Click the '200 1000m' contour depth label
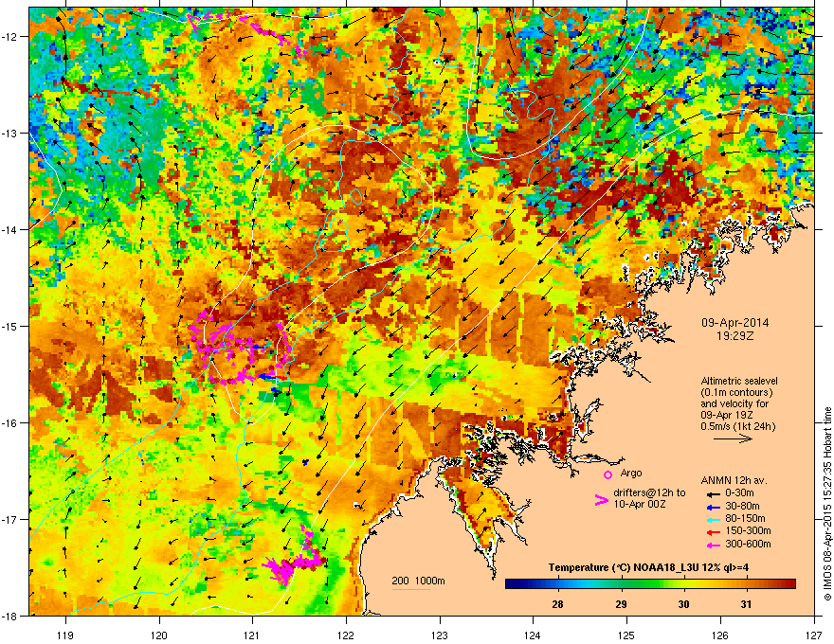The height and width of the screenshot is (644, 834). (418, 581)
